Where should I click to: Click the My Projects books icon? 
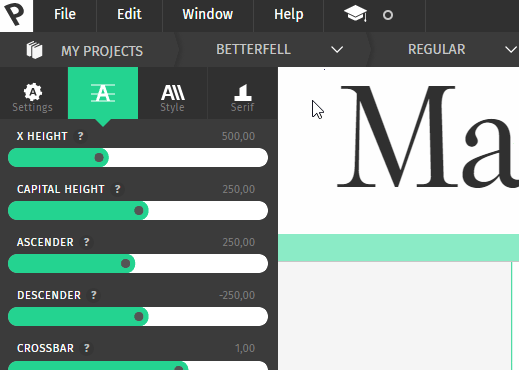click(34, 50)
